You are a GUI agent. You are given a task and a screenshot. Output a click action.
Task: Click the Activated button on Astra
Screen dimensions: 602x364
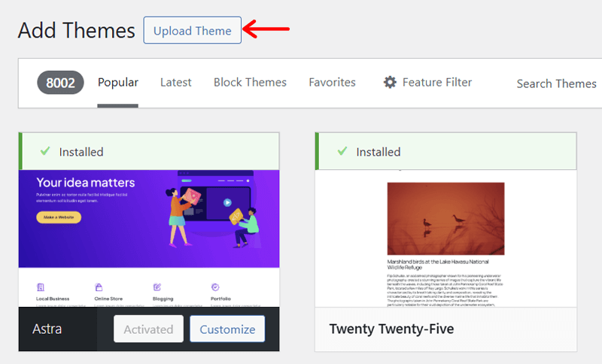(148, 329)
